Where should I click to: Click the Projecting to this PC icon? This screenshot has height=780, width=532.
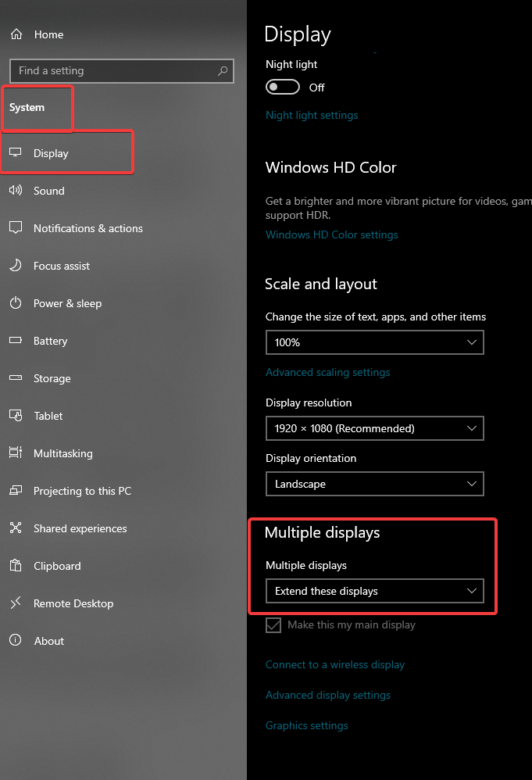point(16,491)
